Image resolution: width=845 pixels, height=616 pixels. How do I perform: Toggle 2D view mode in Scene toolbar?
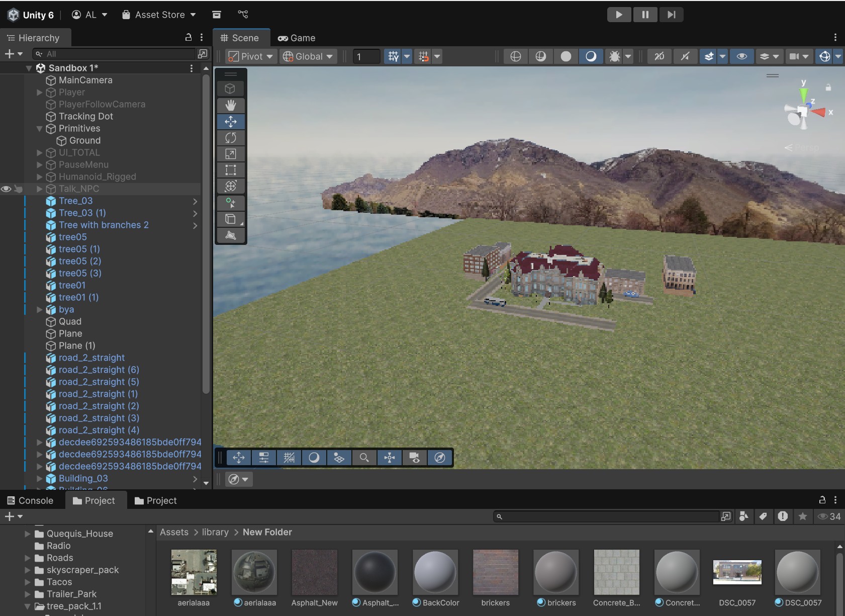659,56
